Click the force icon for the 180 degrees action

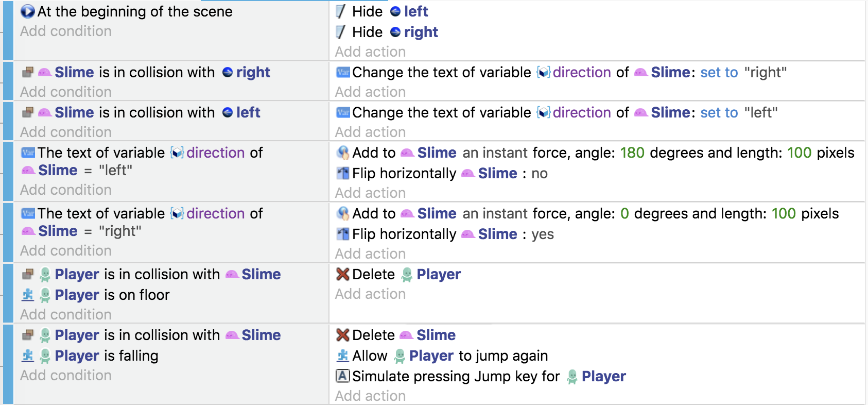coord(343,153)
